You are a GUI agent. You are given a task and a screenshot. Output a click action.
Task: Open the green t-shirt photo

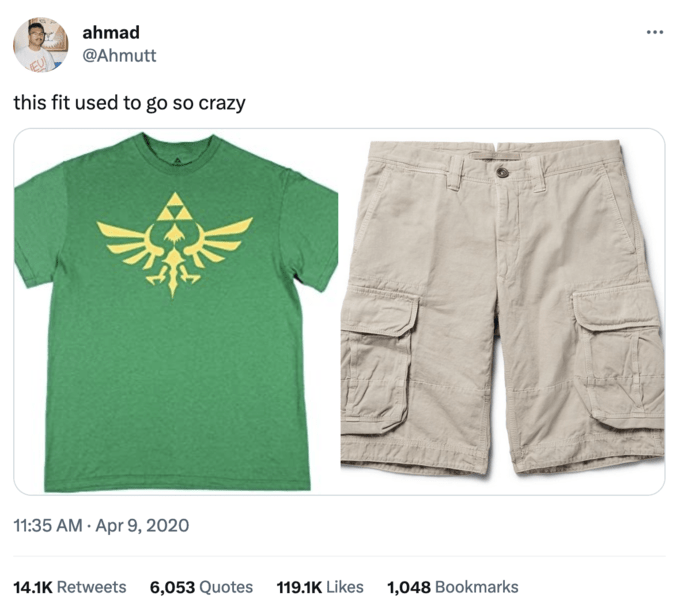click(x=176, y=311)
